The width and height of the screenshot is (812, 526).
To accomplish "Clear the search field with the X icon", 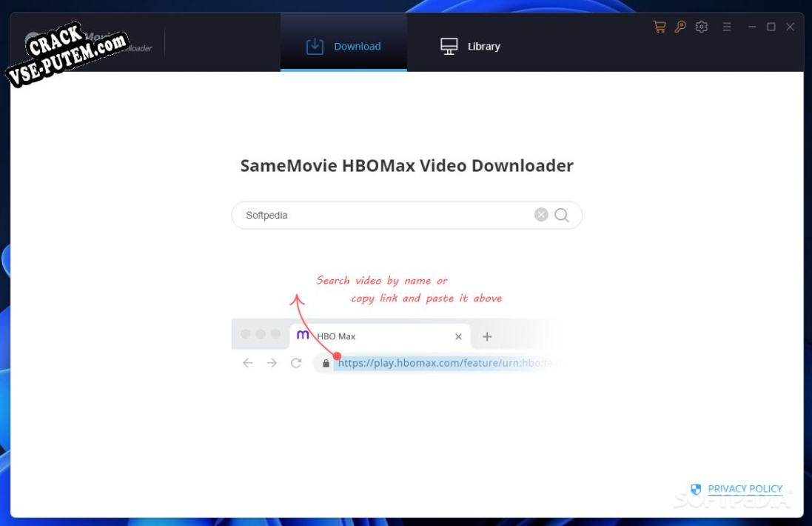I will pyautogui.click(x=541, y=215).
